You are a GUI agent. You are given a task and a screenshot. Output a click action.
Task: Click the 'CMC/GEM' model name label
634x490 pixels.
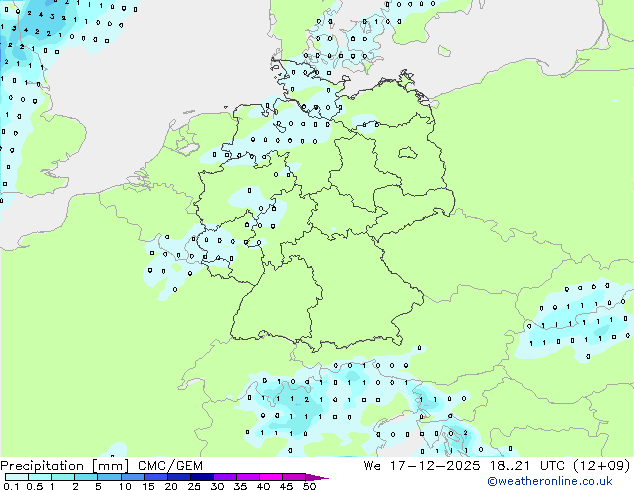point(170,466)
